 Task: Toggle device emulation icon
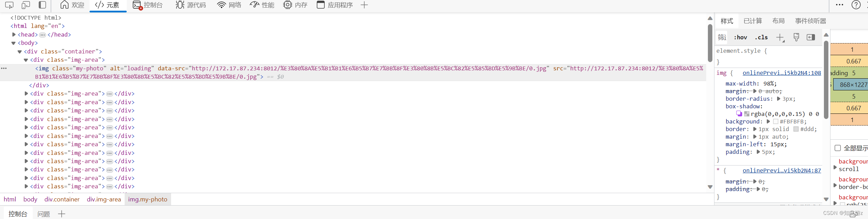(x=26, y=5)
